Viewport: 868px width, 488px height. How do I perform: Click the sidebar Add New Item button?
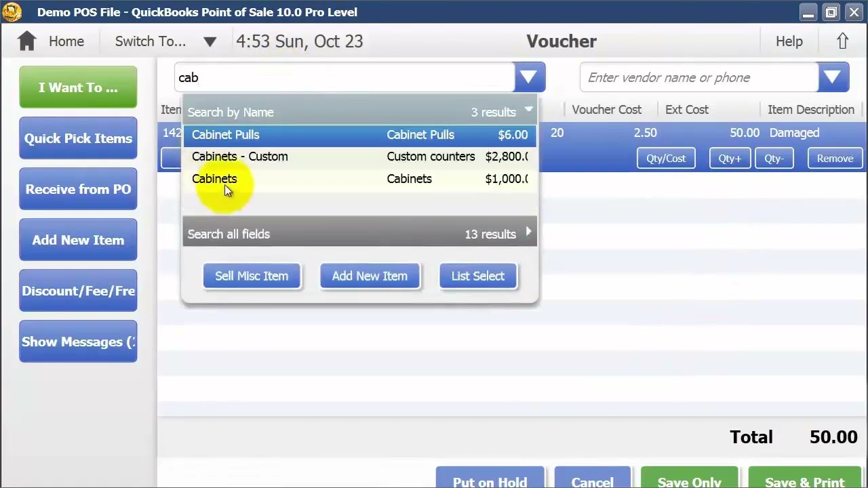coord(78,240)
